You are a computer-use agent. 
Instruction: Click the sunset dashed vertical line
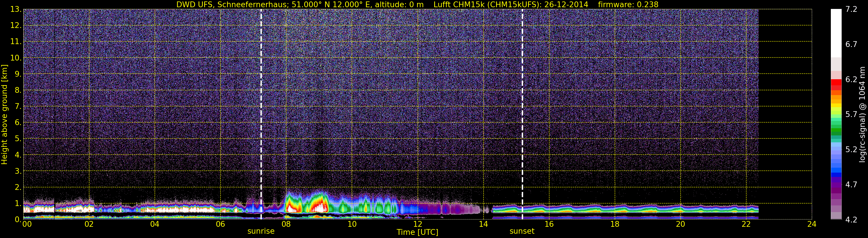click(522, 114)
